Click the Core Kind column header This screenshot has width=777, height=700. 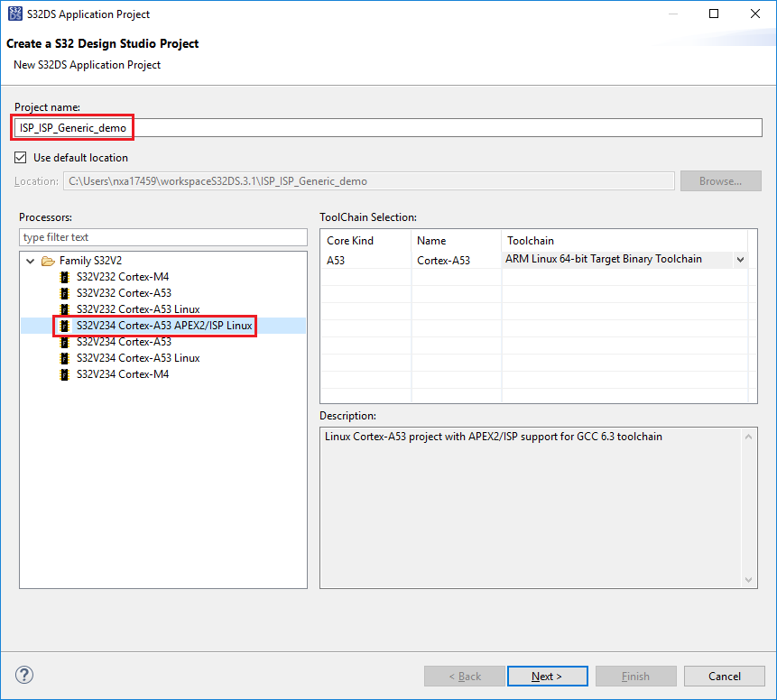365,241
